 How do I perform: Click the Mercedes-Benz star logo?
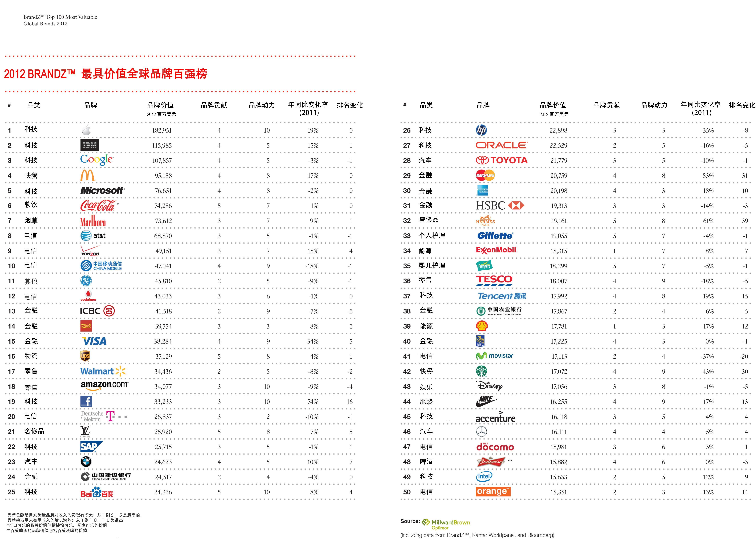click(481, 431)
